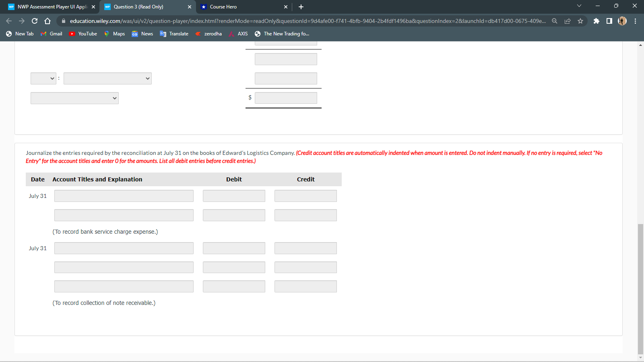Click first account title field for bank service charge
This screenshot has width=644, height=362.
click(x=124, y=196)
